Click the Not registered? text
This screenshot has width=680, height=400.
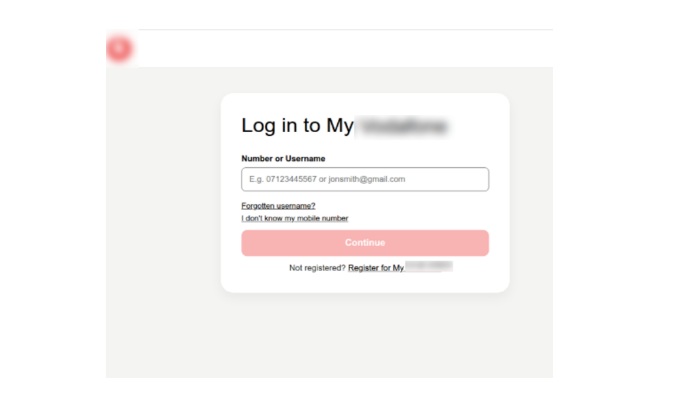pyautogui.click(x=317, y=268)
